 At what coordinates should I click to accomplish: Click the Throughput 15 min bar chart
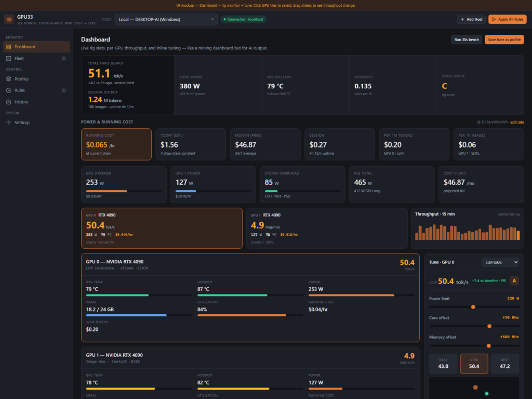[467, 232]
